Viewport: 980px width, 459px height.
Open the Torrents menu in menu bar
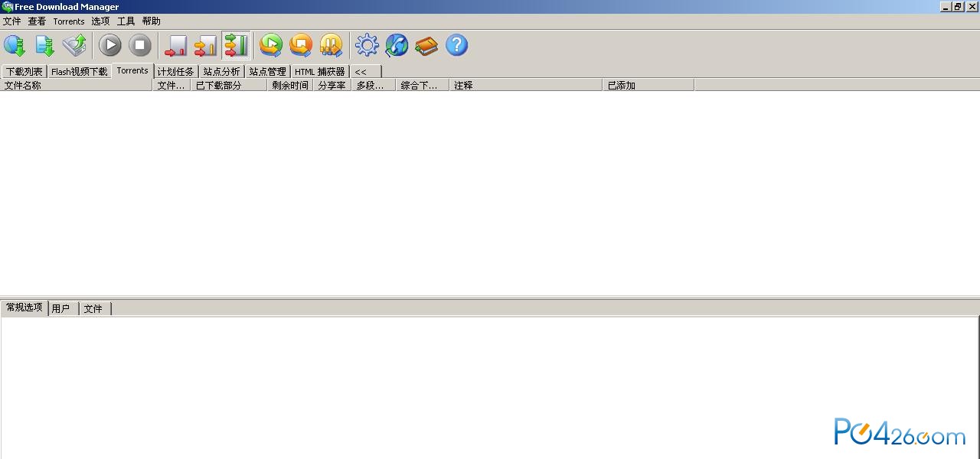coord(69,21)
